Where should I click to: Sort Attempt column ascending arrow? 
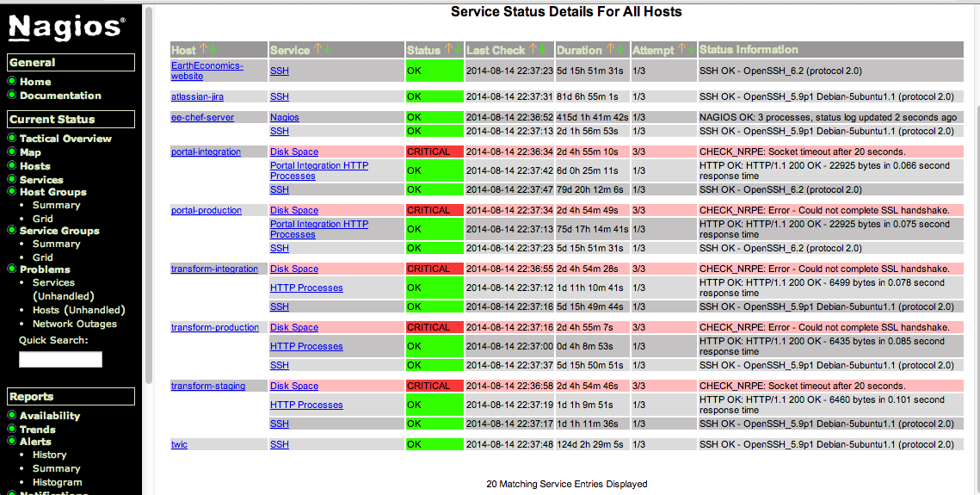click(x=682, y=50)
